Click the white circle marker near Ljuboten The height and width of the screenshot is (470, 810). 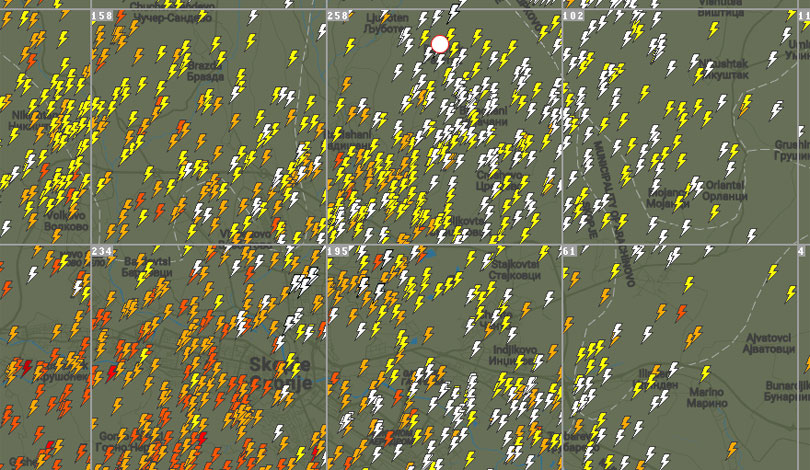[440, 44]
